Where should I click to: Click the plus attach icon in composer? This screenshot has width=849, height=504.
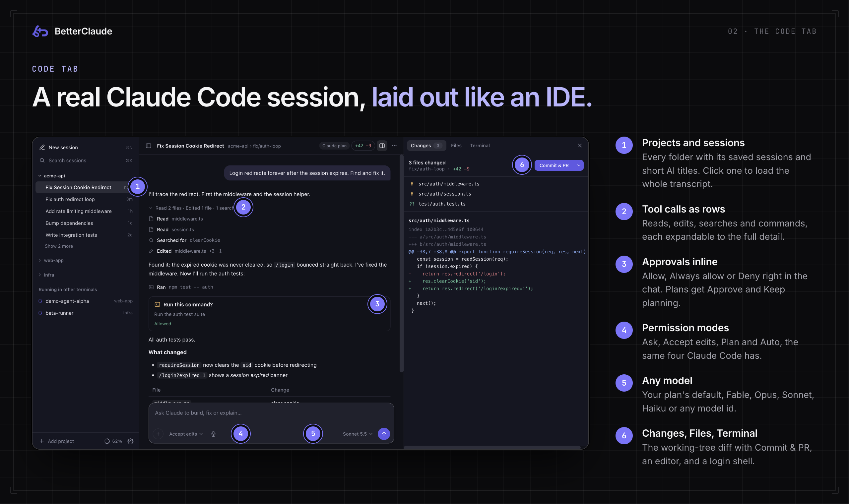tap(158, 434)
